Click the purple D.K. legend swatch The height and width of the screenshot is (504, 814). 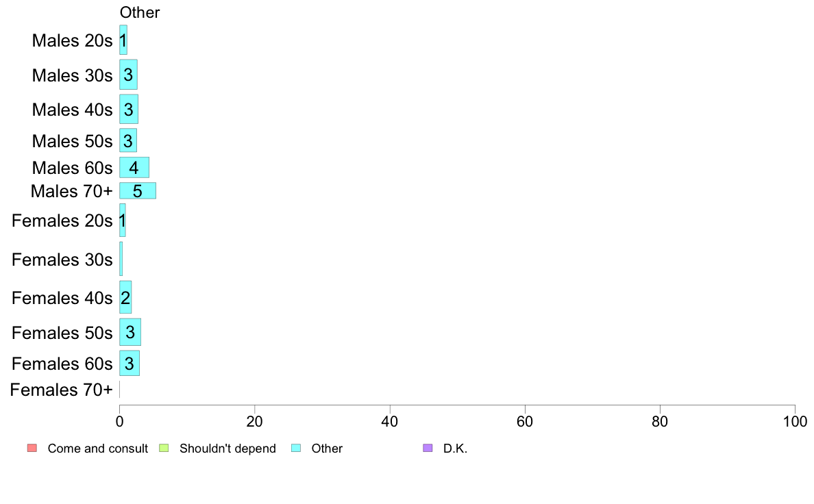pyautogui.click(x=428, y=448)
